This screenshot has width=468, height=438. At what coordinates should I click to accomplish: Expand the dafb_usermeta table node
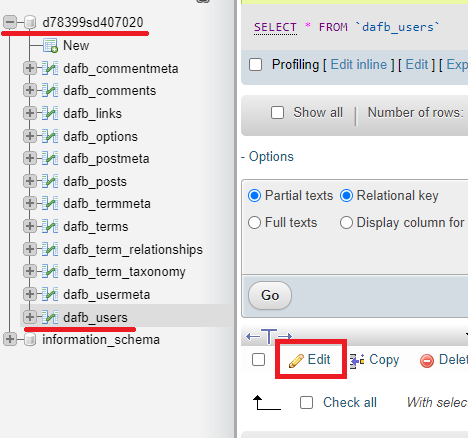[30, 294]
